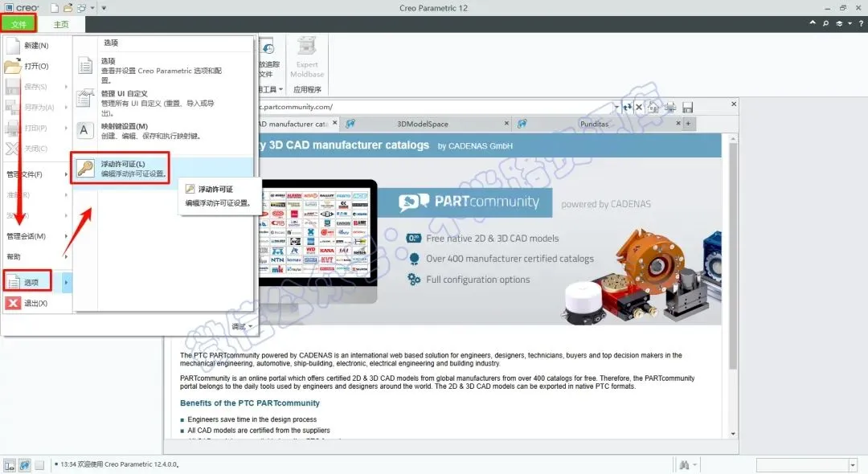
Task: Click the binoculars search icon in the status bar
Action: click(684, 465)
